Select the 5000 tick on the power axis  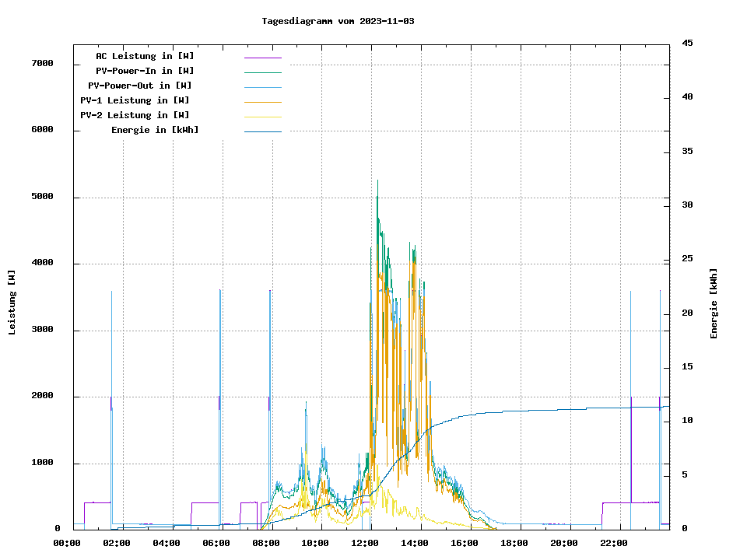(x=42, y=197)
